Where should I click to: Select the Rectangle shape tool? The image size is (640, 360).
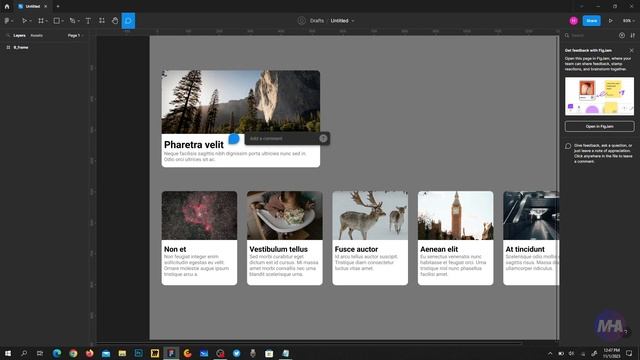point(57,20)
